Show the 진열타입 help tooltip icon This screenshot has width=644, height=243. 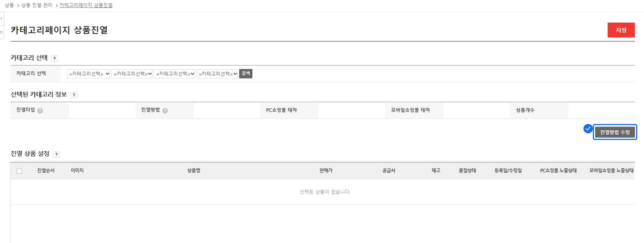[40, 111]
